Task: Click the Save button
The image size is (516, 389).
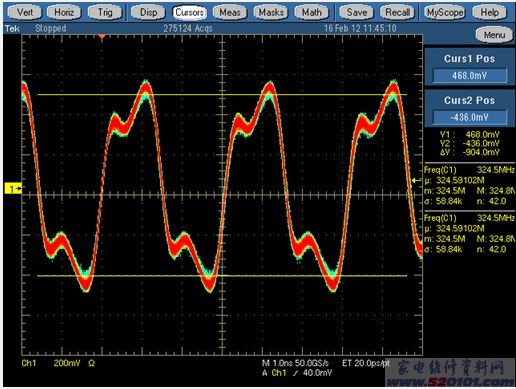Action: pos(356,13)
